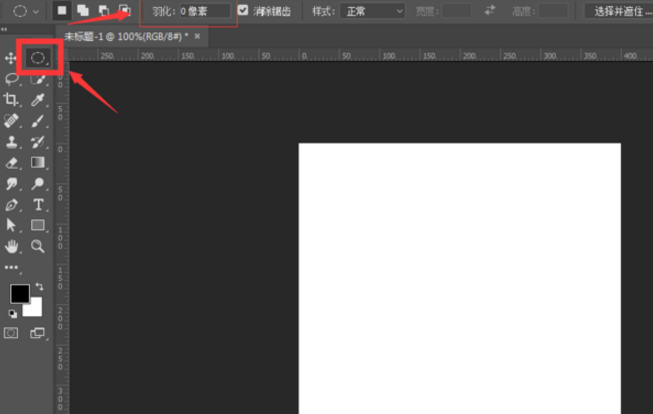This screenshot has width=653, height=414.
Task: Select the Crop tool
Action: (11, 100)
